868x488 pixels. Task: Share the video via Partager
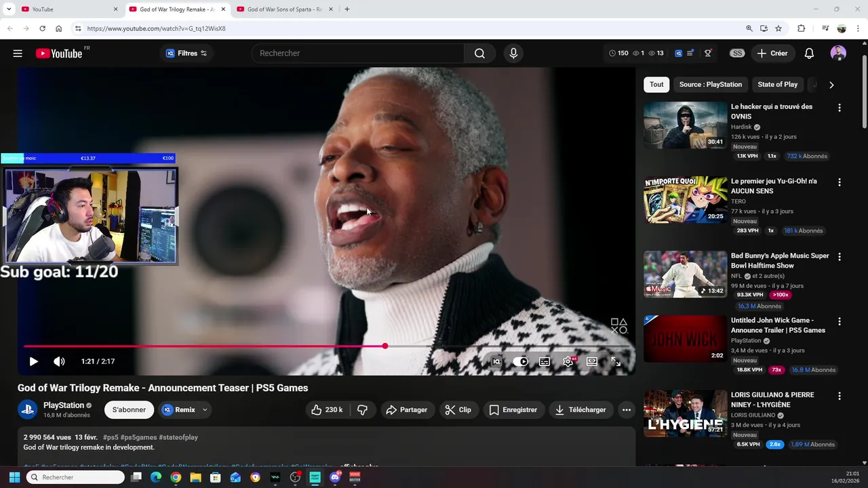point(406,410)
